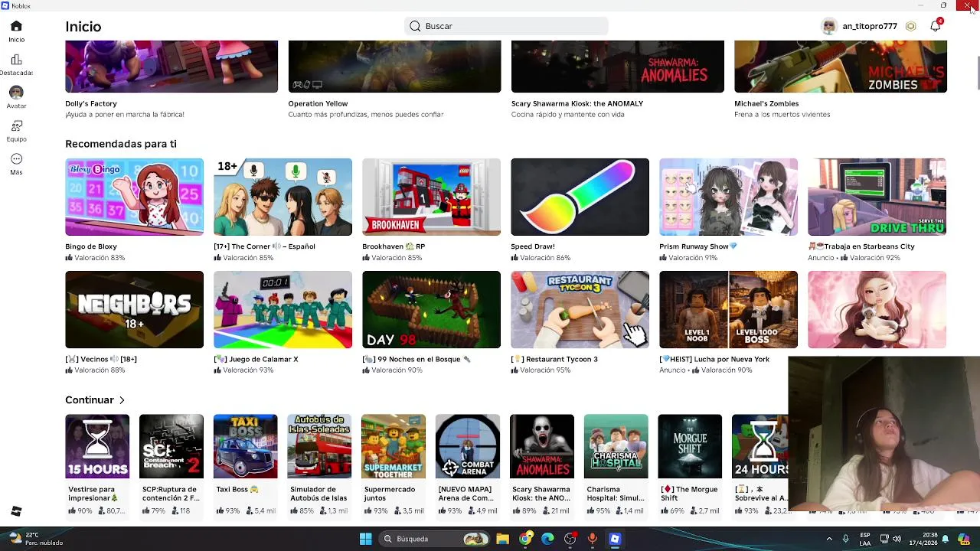Screen dimensions: 980x551
Task: Open [17+] The Corner – Español game
Action: pyautogui.click(x=283, y=197)
